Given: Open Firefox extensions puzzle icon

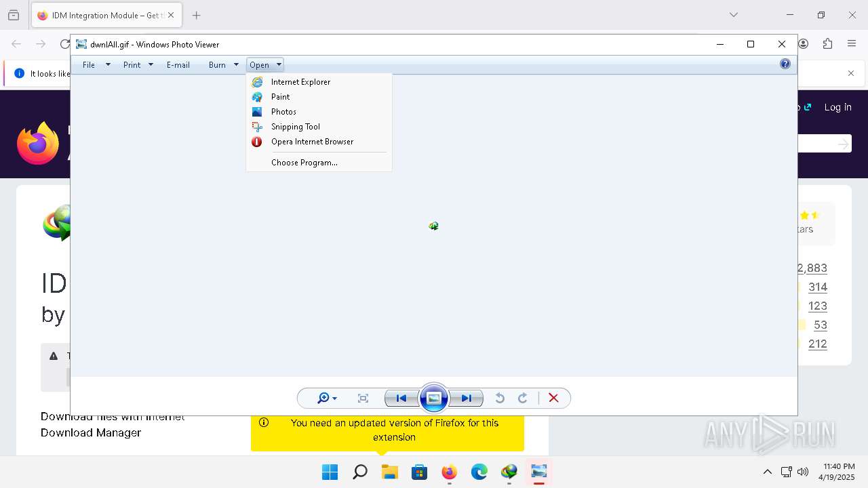Looking at the screenshot, I should 827,44.
